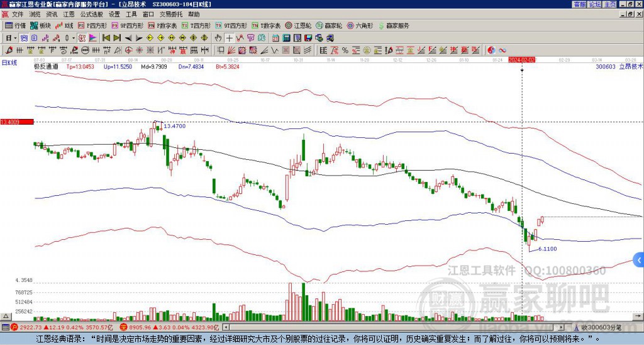Open the 设置 menu
This screenshot has width=644, height=345.
(x=114, y=14)
